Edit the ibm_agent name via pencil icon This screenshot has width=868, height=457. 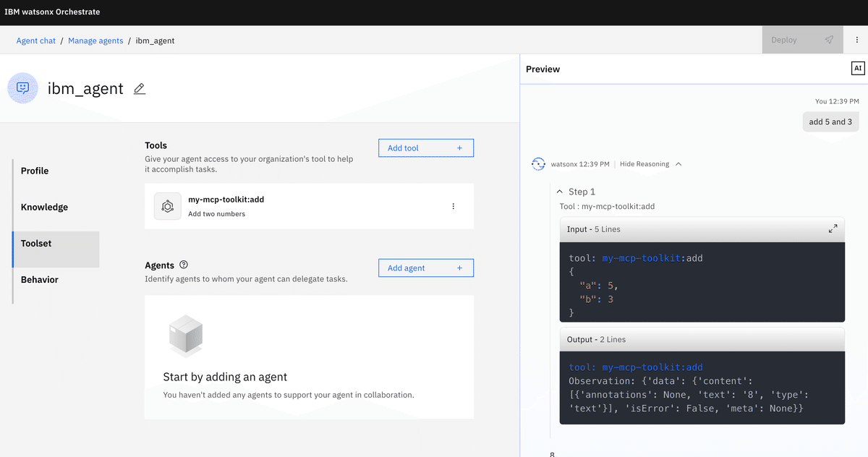click(139, 88)
